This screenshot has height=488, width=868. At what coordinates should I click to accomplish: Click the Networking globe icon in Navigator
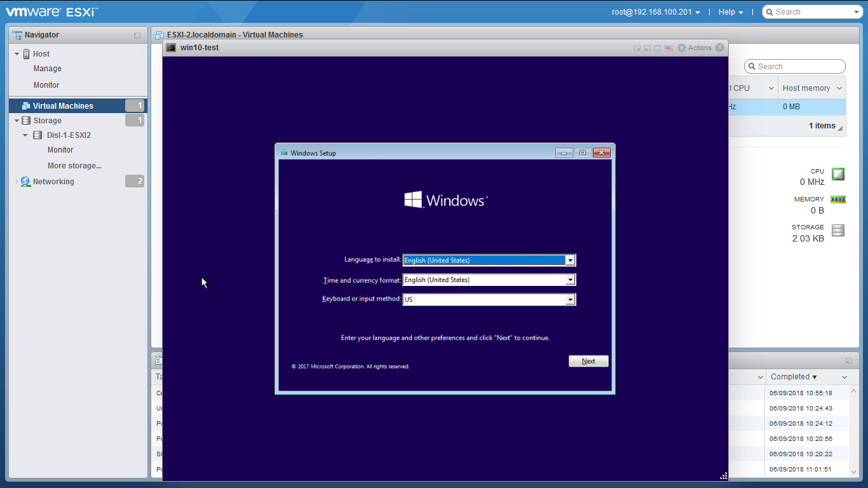[x=25, y=182]
